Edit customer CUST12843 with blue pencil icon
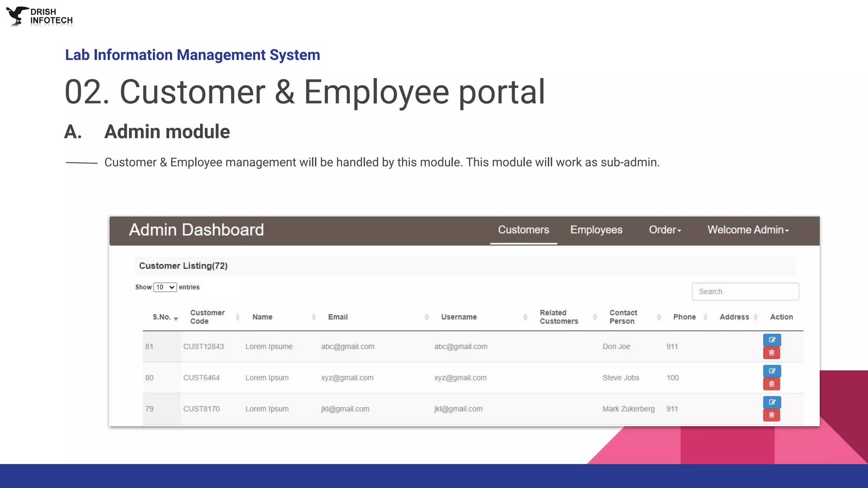Screen dimensions: 868x488 (772, 340)
